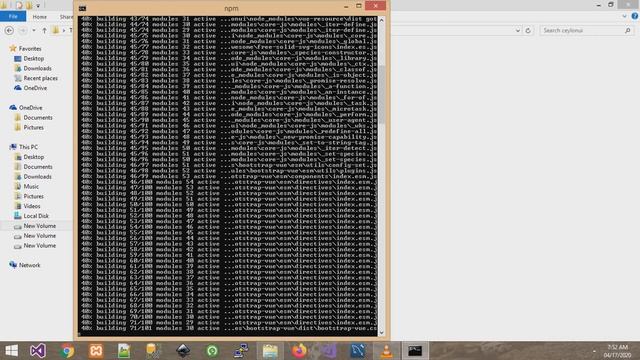Open File Explorer taskbar icon
This screenshot has height=360, width=640.
270,351
